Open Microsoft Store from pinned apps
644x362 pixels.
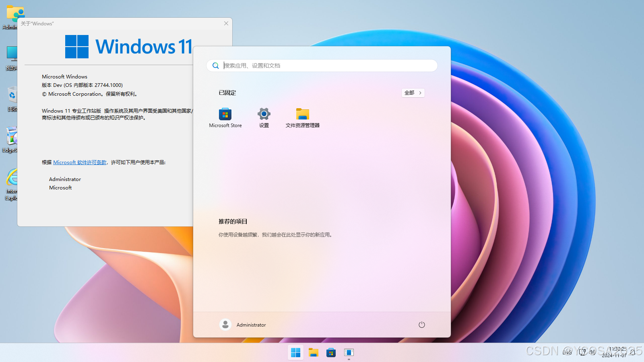pyautogui.click(x=225, y=118)
